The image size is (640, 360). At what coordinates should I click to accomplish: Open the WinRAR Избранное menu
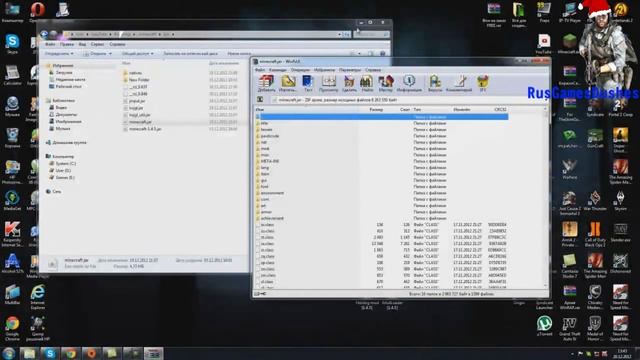click(324, 70)
